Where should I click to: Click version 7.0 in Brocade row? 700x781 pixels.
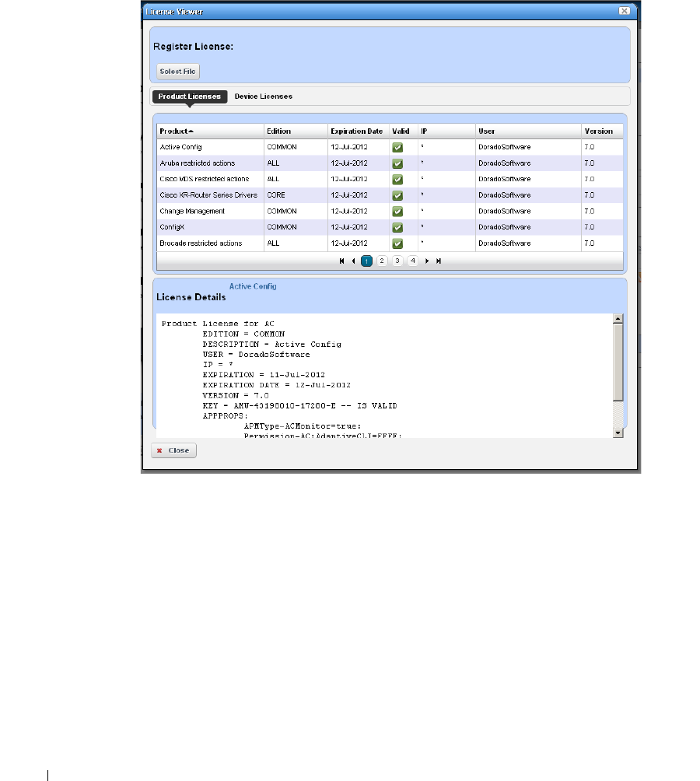point(589,243)
